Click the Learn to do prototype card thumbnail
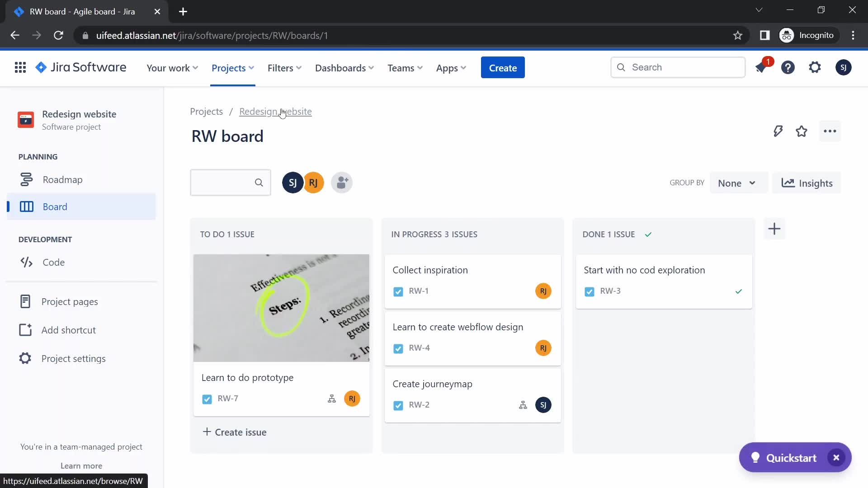Image resolution: width=868 pixels, height=488 pixels. click(x=281, y=307)
